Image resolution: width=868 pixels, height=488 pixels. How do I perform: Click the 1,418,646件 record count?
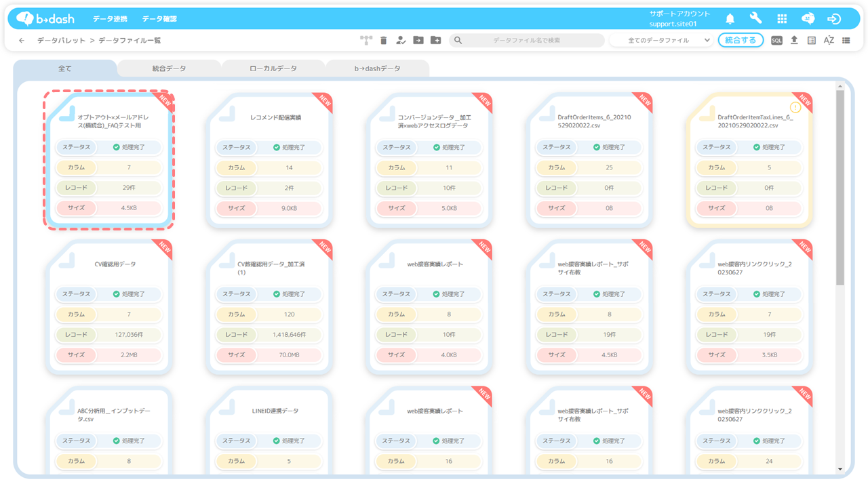point(289,335)
